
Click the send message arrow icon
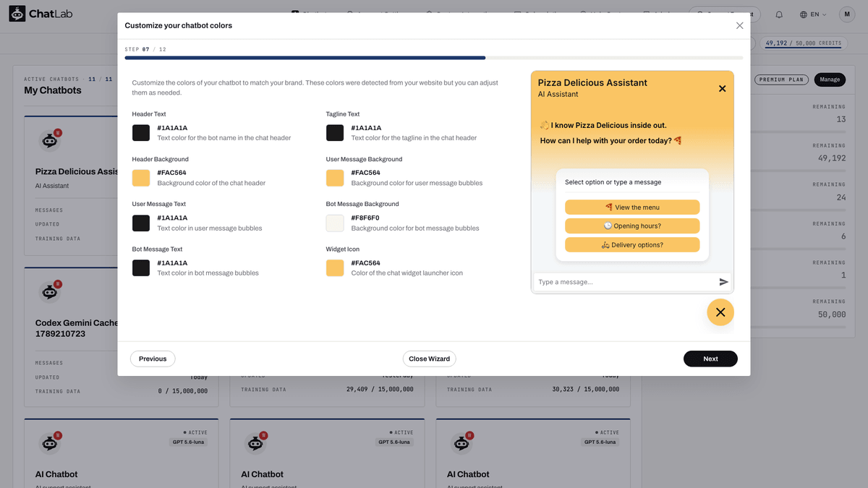(723, 282)
